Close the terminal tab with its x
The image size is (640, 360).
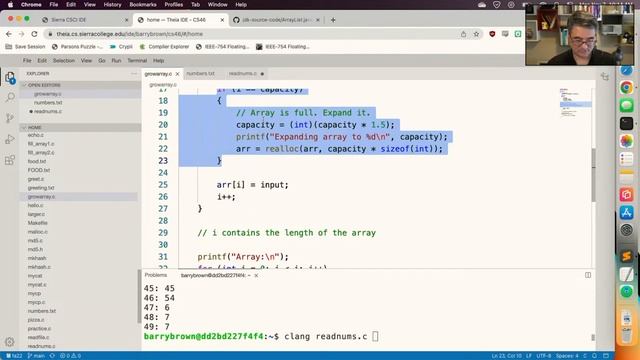(x=256, y=276)
